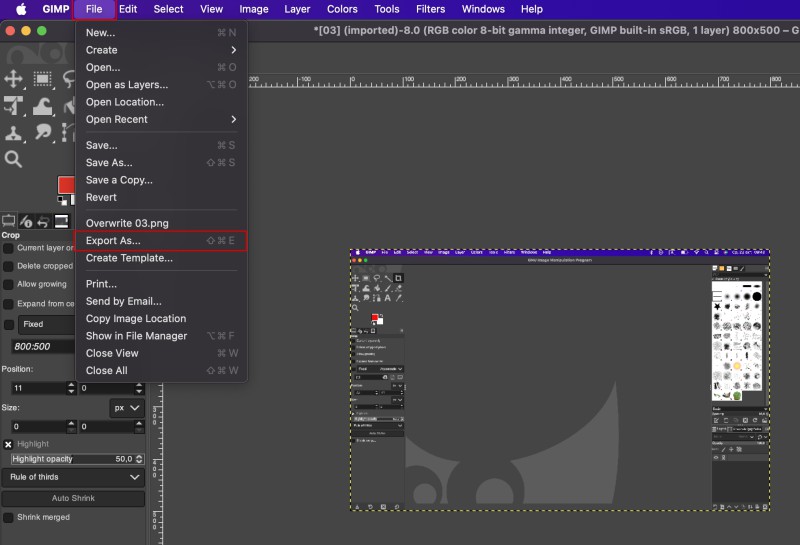Choose Close All menu entry
Screen dimensions: 800x545
click(x=161, y=371)
